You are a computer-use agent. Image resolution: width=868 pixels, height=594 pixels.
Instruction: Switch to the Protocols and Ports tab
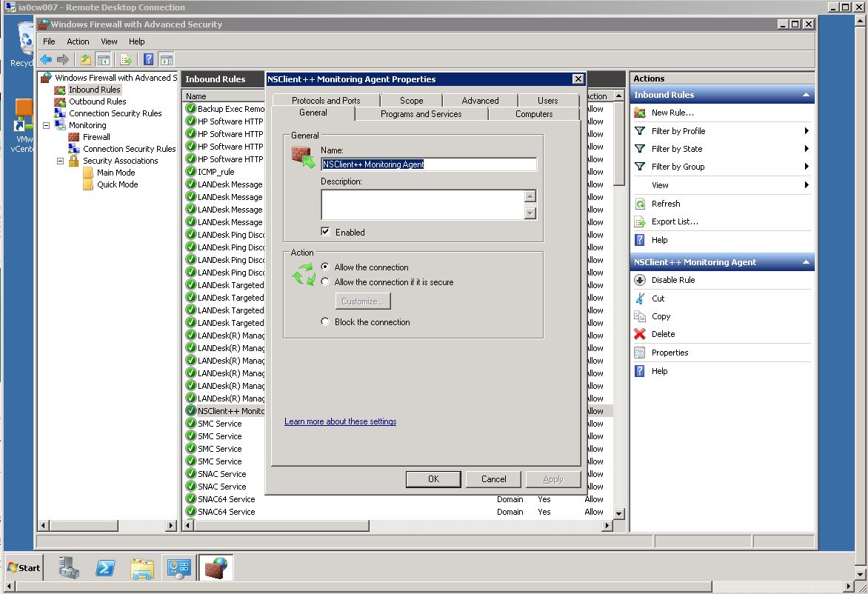pos(326,101)
